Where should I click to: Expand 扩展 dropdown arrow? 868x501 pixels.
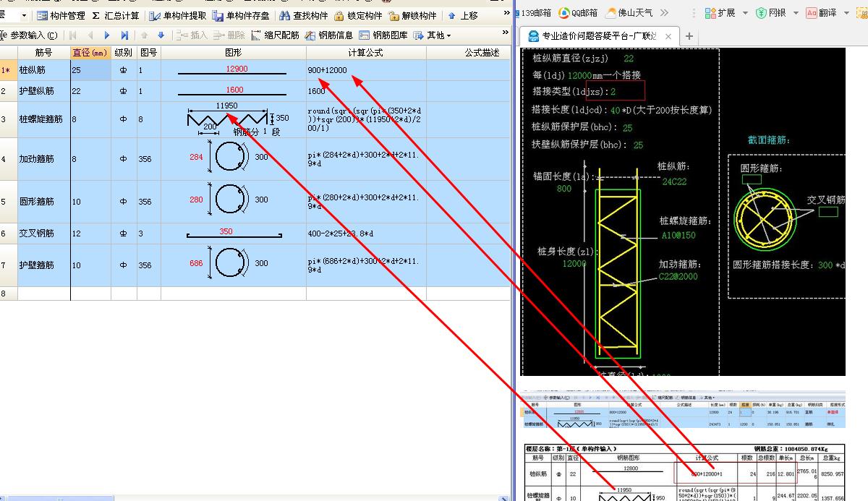point(745,13)
